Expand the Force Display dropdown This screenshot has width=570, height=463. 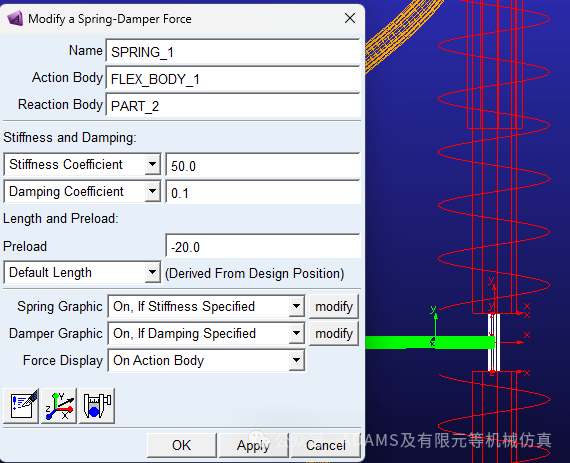[x=297, y=360]
